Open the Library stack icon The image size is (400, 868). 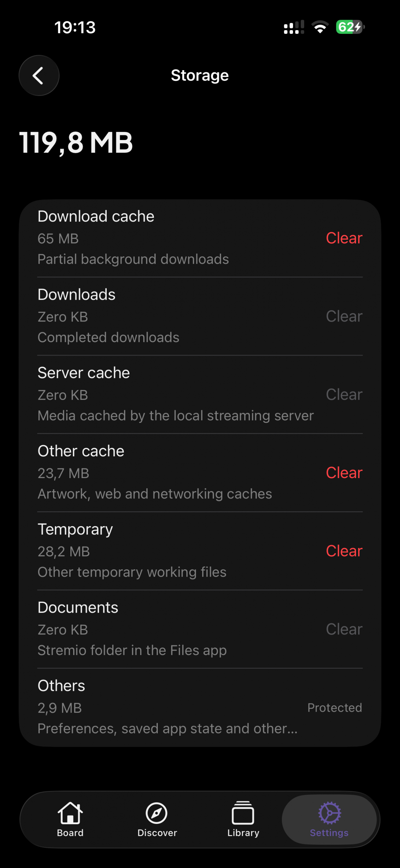point(243,812)
